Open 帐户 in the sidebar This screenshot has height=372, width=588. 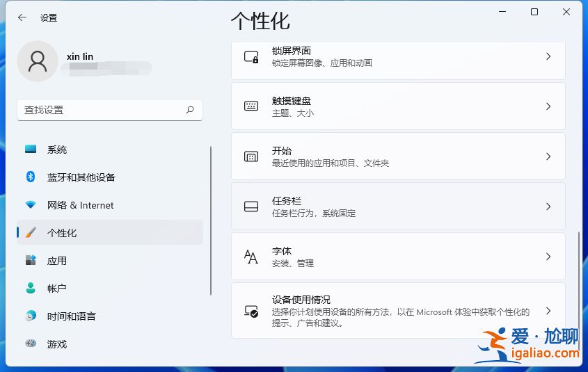point(110,288)
